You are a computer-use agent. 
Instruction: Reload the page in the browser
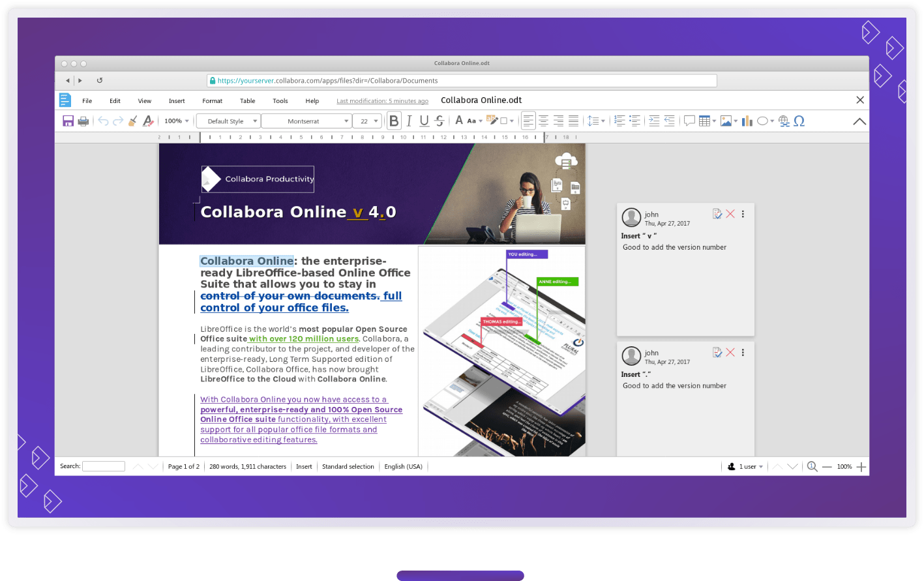pos(100,80)
